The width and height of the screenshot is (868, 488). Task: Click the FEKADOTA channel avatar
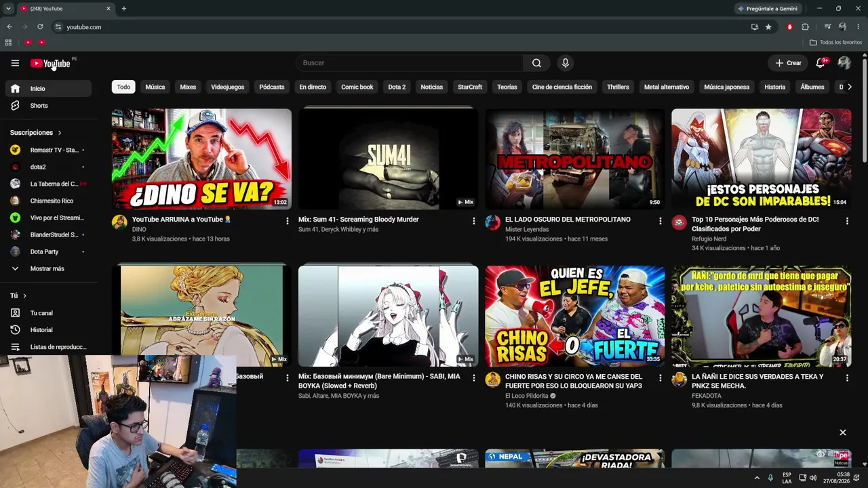pos(679,380)
